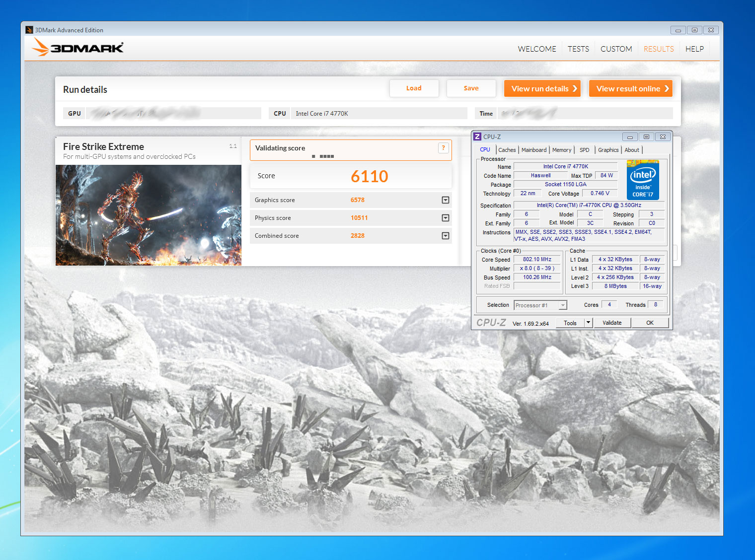
Task: Open the Tools dropdown arrow in CPU-Z
Action: (x=588, y=323)
